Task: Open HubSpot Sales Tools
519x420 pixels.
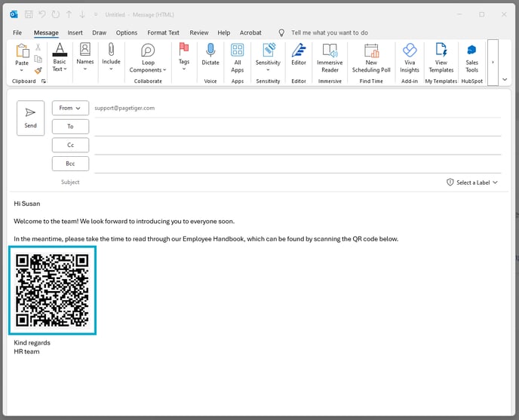Action: (x=471, y=57)
